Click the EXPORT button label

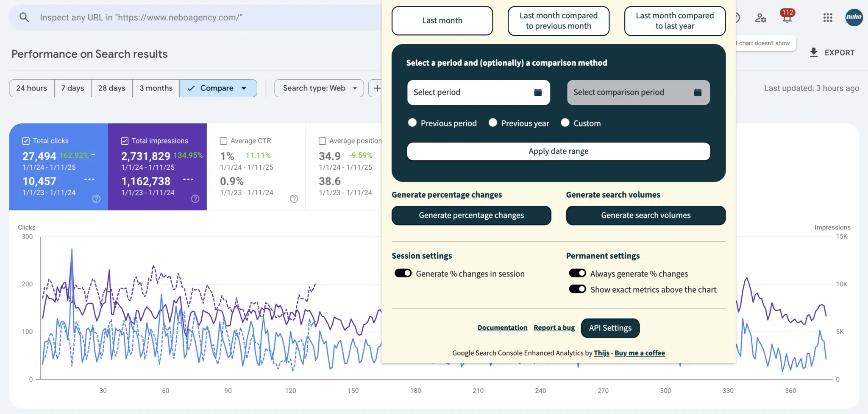[x=839, y=53]
